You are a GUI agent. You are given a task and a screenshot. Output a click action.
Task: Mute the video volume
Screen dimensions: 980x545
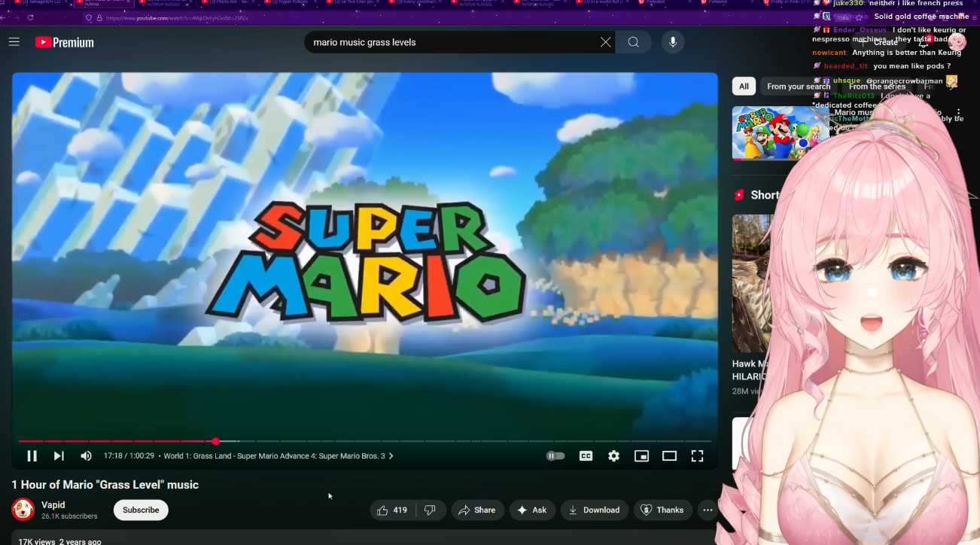point(86,456)
